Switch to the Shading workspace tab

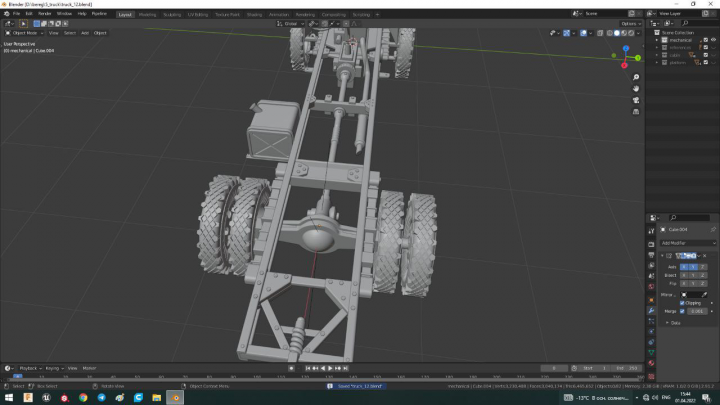(x=254, y=15)
